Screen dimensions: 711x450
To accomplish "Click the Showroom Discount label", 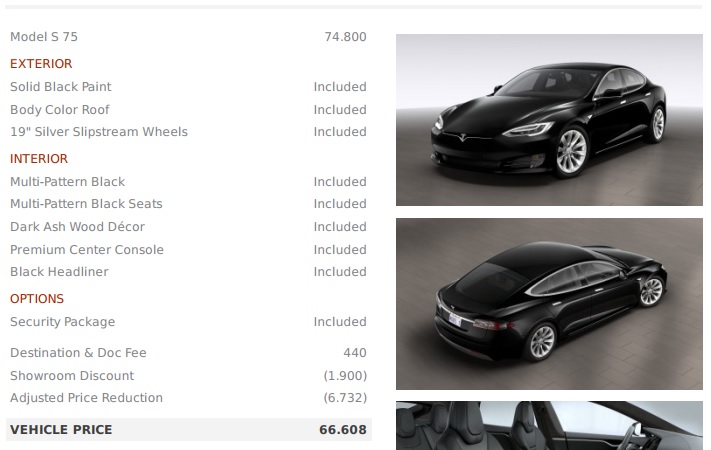I will pos(72,376).
